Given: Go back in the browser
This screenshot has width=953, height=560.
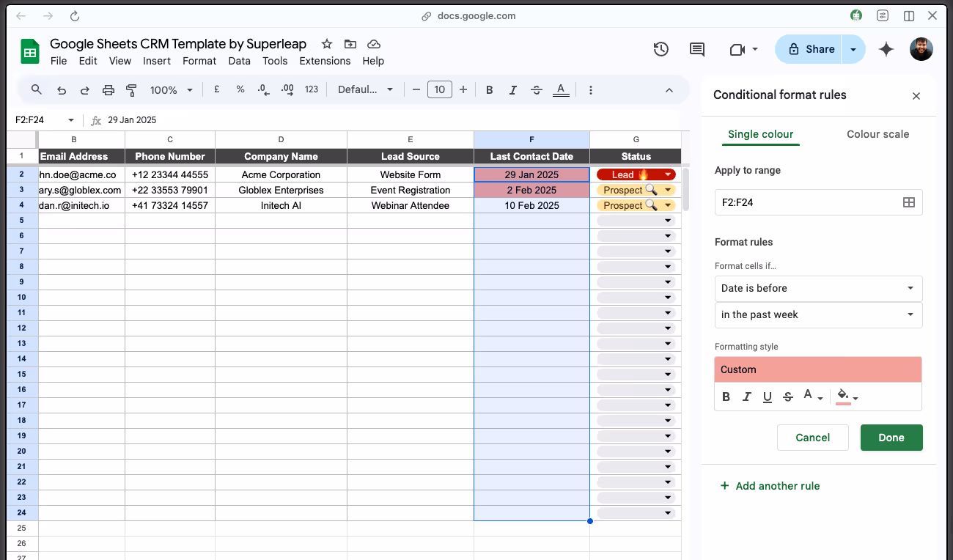Looking at the screenshot, I should coord(21,15).
